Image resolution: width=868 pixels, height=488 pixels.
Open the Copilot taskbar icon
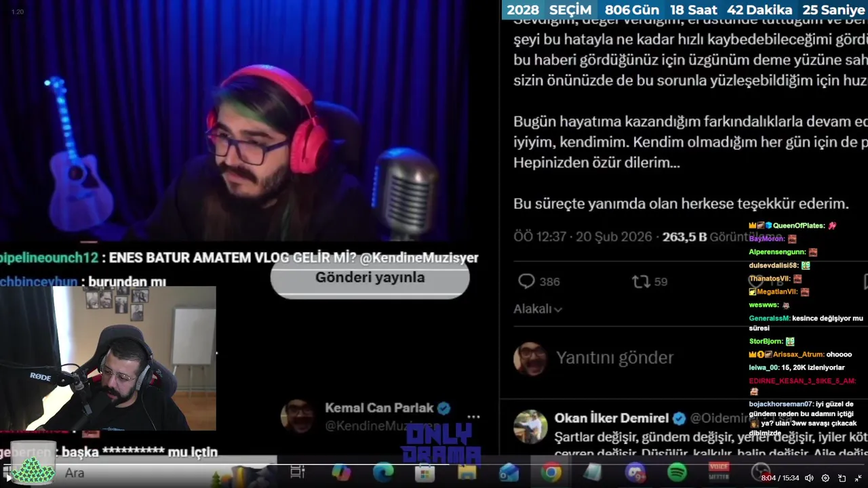tap(341, 472)
